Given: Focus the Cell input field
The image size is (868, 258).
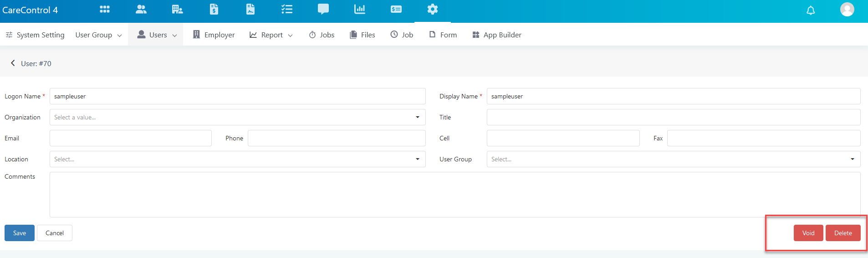Looking at the screenshot, I should click(563, 138).
